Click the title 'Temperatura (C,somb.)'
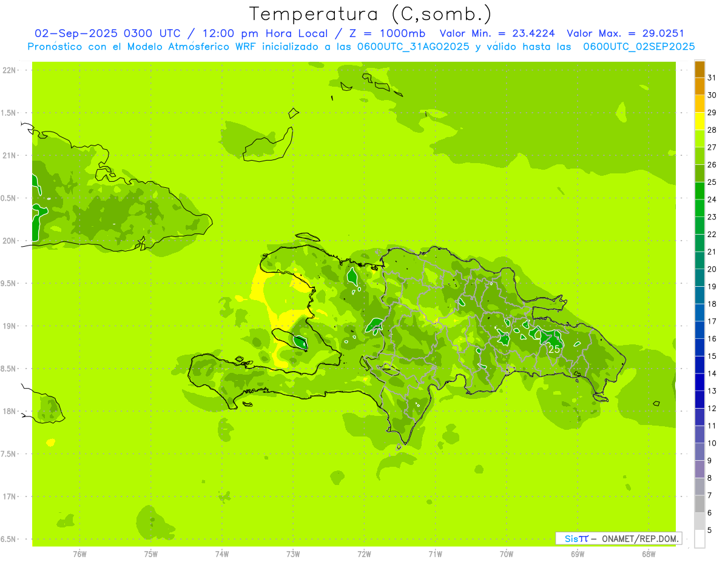Image resolution: width=728 pixels, height=562 pixels. click(x=371, y=15)
